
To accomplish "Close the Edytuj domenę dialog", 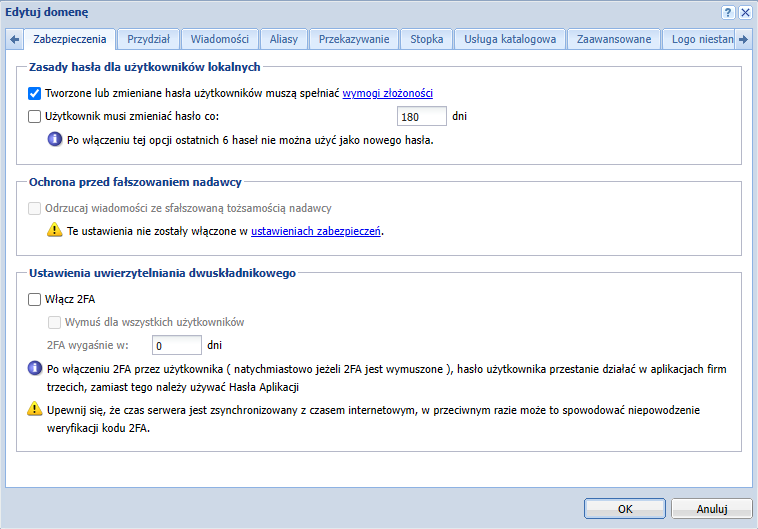I will [x=745, y=12].
